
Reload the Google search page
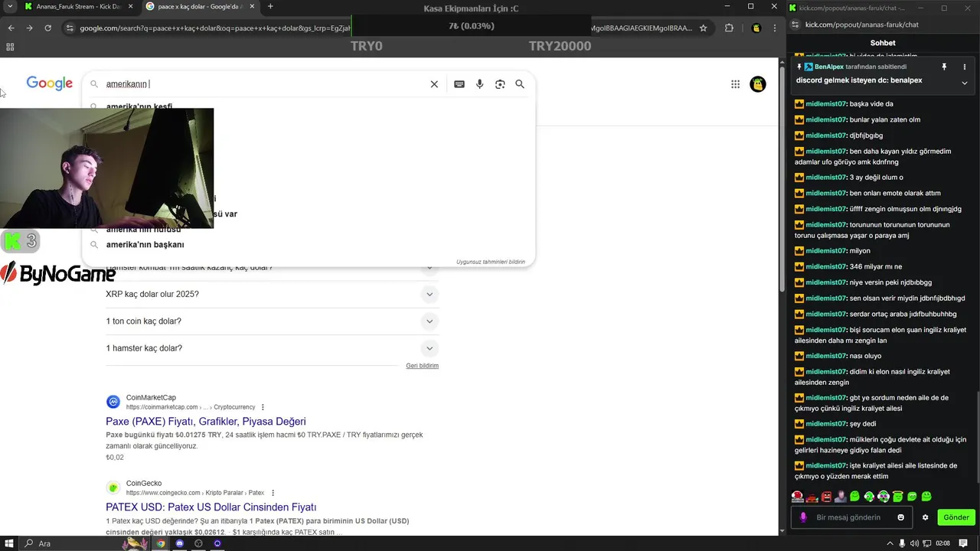(x=47, y=28)
